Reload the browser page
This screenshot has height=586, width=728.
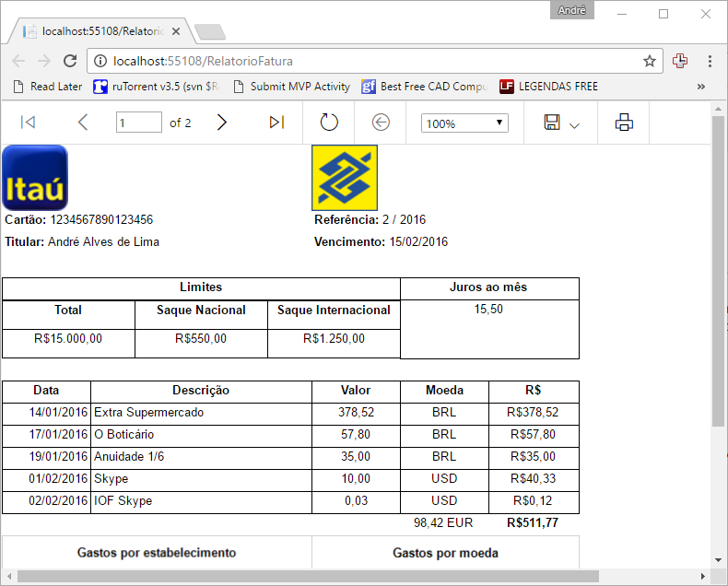(x=69, y=61)
